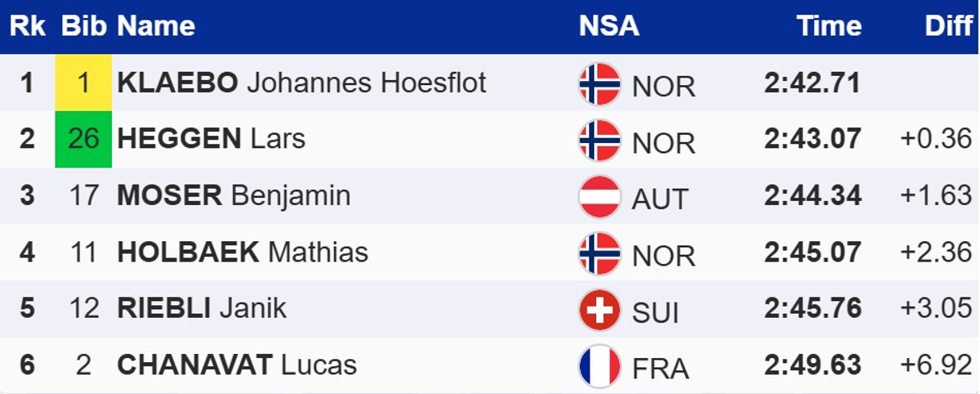
Task: Click Norway flag icon next to Klaebo
Action: click(599, 84)
